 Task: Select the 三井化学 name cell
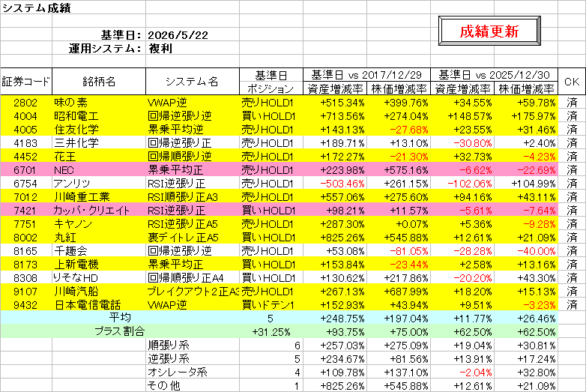[99, 142]
